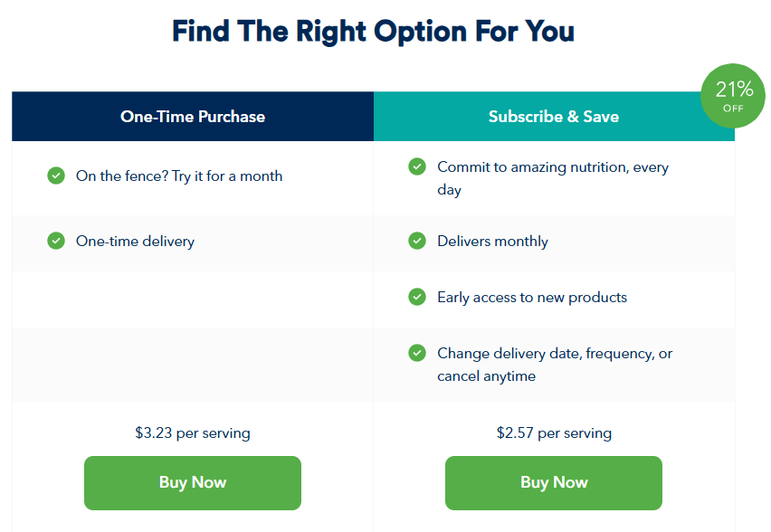Click checkmark icon beside Early access to new products
The height and width of the screenshot is (532, 771).
click(x=417, y=297)
